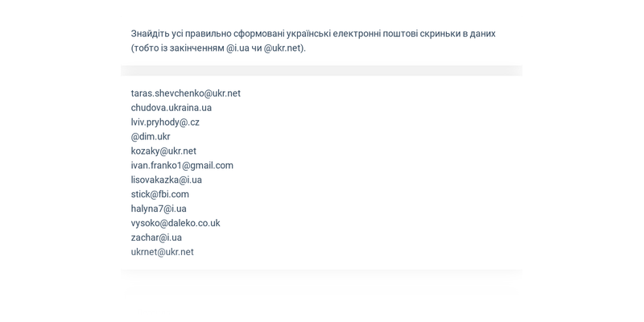Click the @ukr.net). text in instructions
The width and height of the screenshot is (644, 322).
click(285, 48)
